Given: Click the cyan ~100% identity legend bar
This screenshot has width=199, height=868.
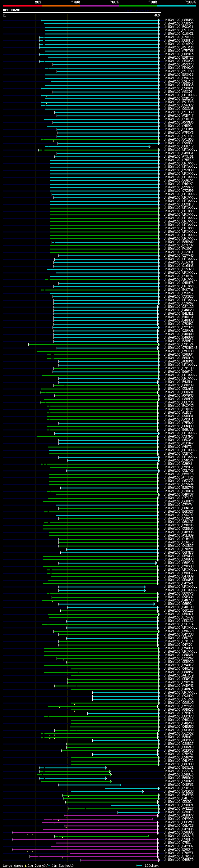Looking at the screenshot, I should pos(177,5).
